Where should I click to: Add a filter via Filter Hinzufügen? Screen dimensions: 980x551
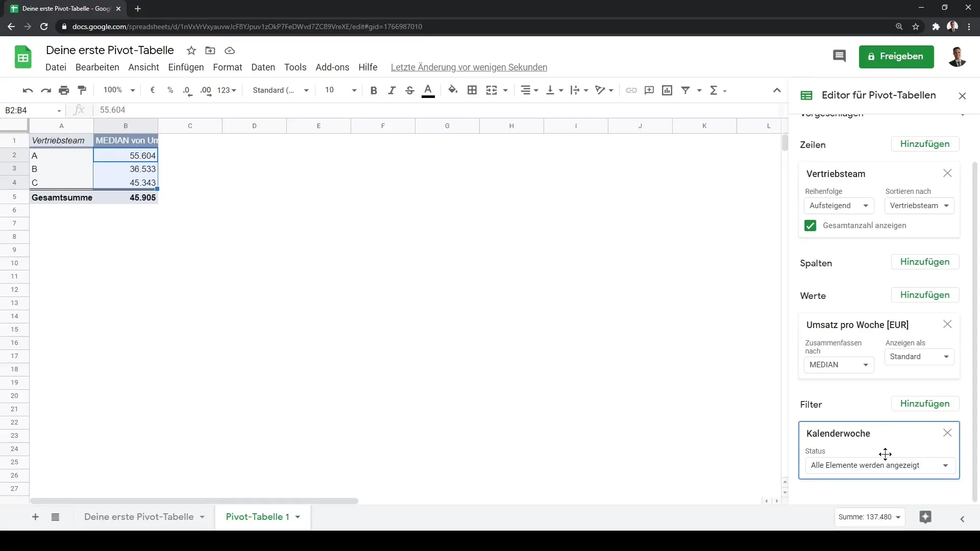coord(925,404)
